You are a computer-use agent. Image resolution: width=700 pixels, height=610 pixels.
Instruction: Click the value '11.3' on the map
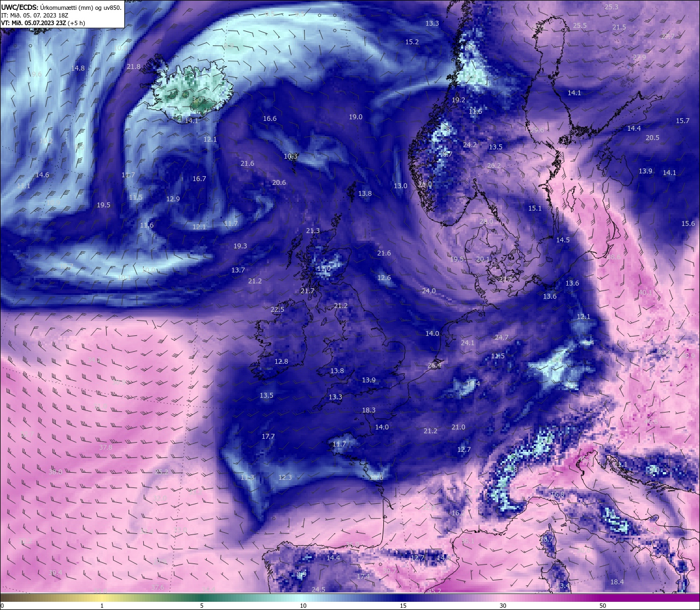tap(247, 478)
